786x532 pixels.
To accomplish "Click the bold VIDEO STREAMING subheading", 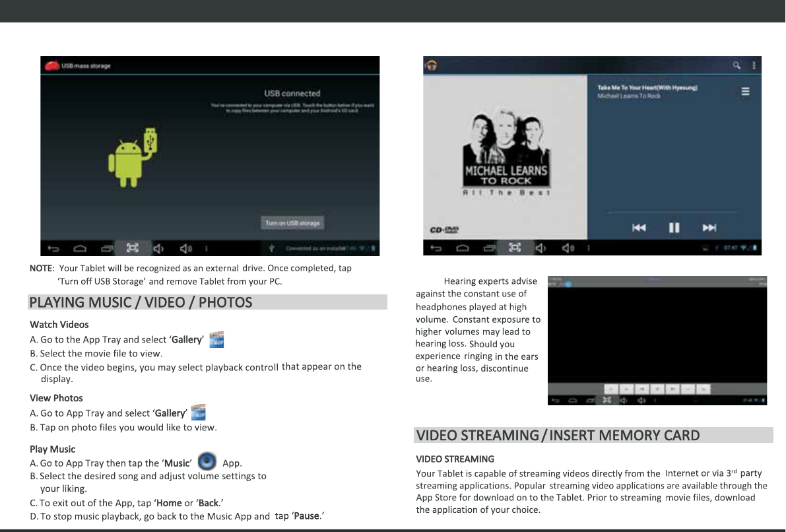I will tap(455, 459).
